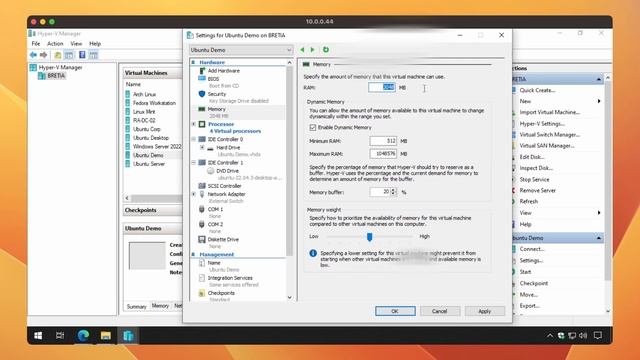Collapse the IDE Controller 0 node
The width and height of the screenshot is (640, 360).
pos(194,139)
